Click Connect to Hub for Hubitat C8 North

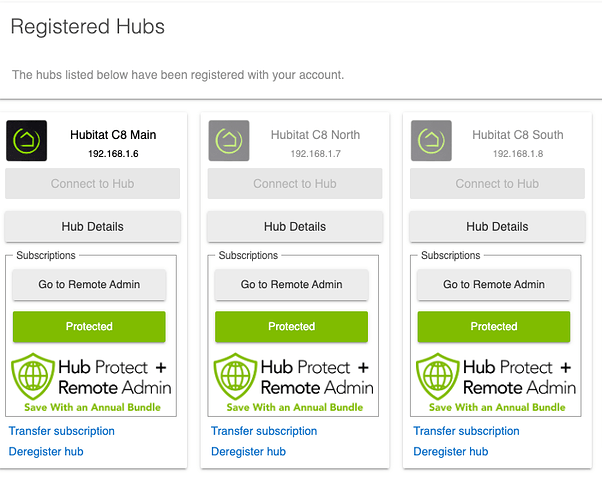[295, 184]
